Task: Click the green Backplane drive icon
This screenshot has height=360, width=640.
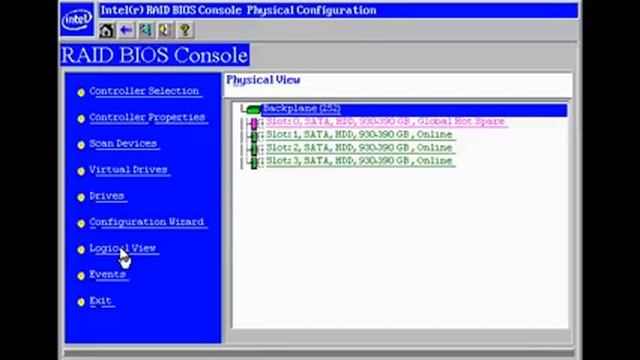Action: pyautogui.click(x=253, y=109)
